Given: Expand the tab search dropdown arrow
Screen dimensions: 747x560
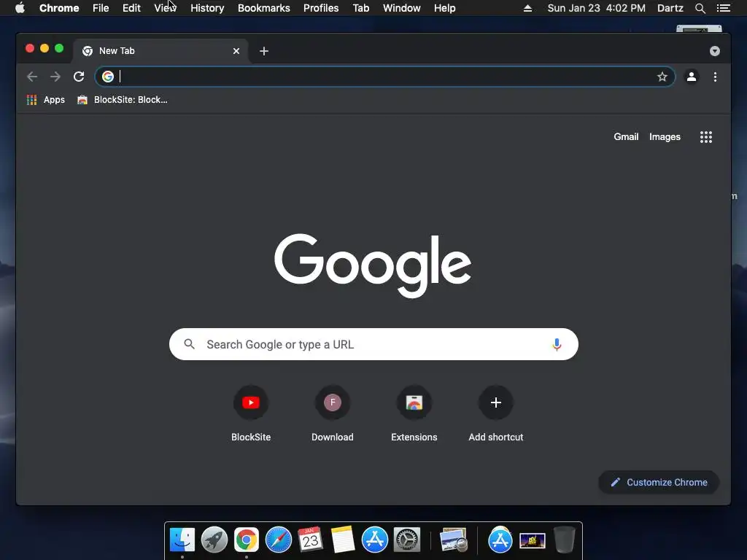Looking at the screenshot, I should pos(715,51).
